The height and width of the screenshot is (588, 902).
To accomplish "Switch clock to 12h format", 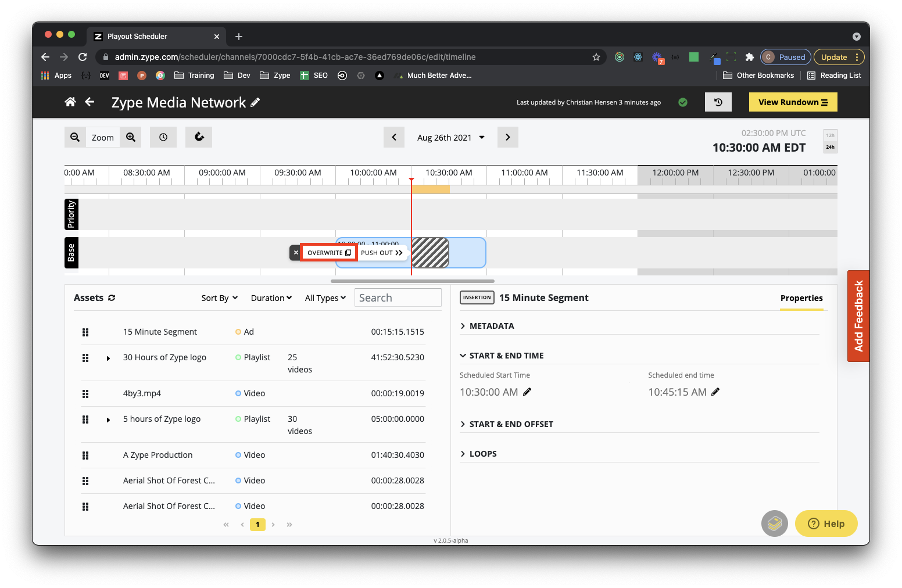I will pos(831,135).
